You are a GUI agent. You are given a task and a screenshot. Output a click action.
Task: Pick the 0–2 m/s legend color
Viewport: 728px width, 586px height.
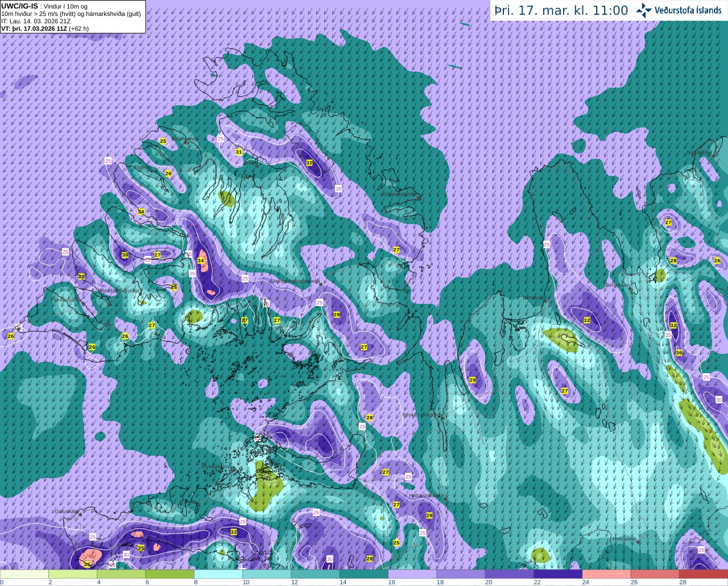tap(24, 574)
